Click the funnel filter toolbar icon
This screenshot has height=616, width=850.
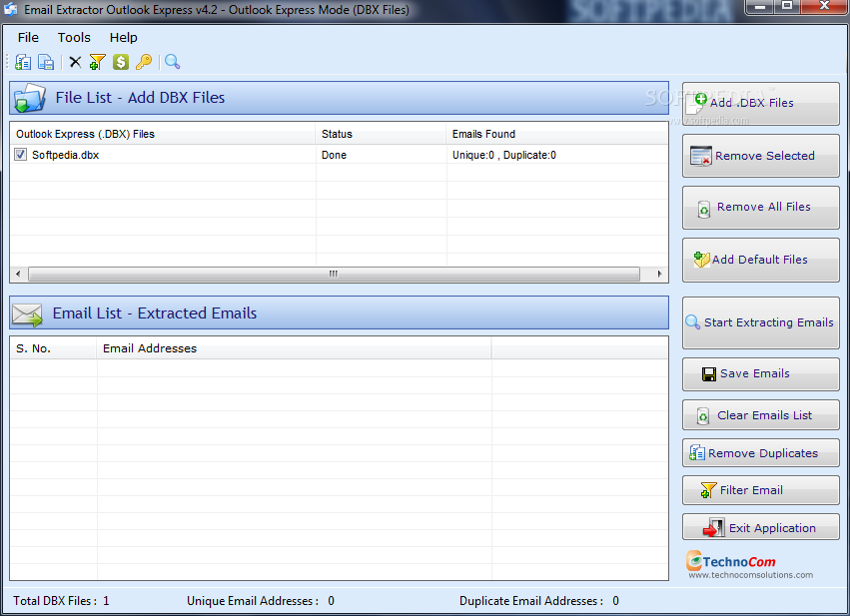point(97,62)
